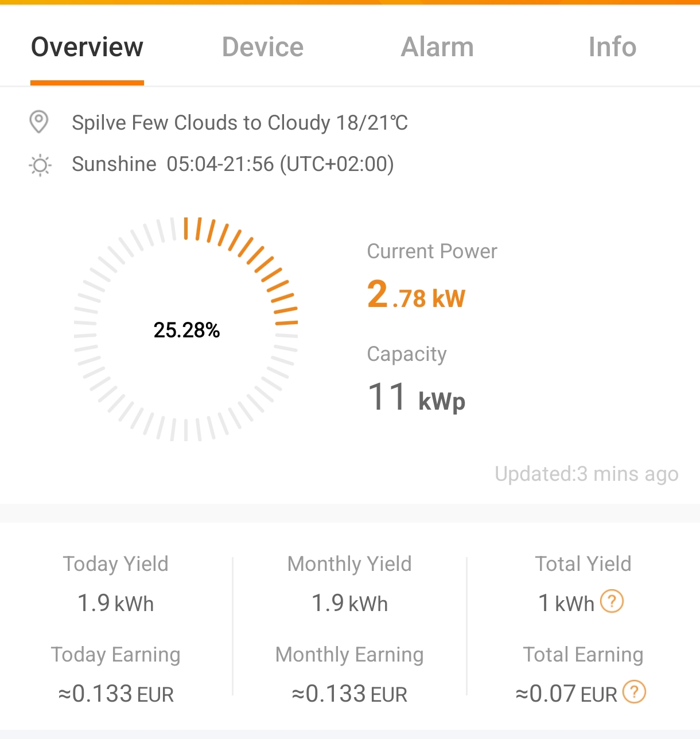Tap the Updated 3 mins ago label
700x739 pixels.
click(x=586, y=474)
